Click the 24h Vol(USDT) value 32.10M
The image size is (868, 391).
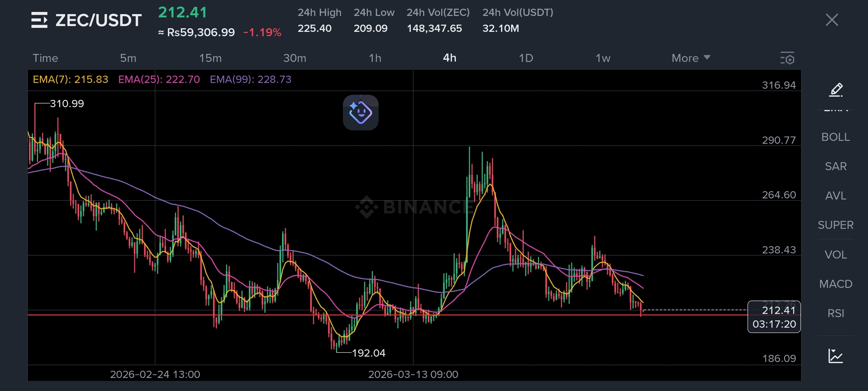[x=501, y=28]
